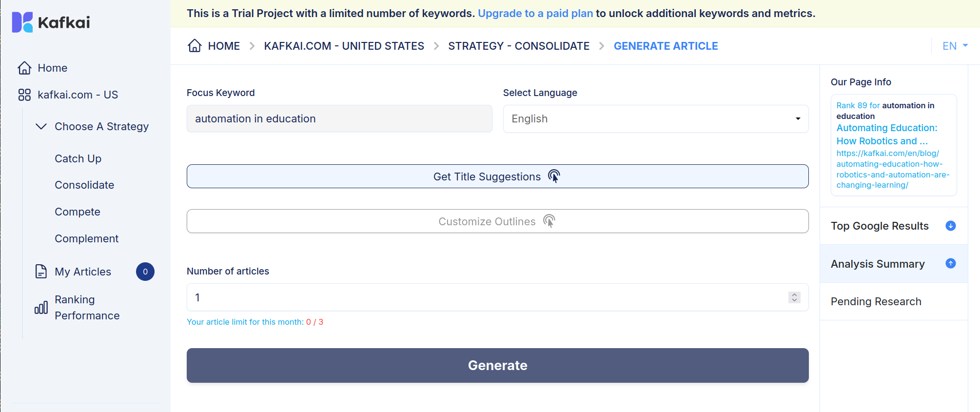
Task: Collapse the Choose A Strategy chevron
Action: point(41,126)
